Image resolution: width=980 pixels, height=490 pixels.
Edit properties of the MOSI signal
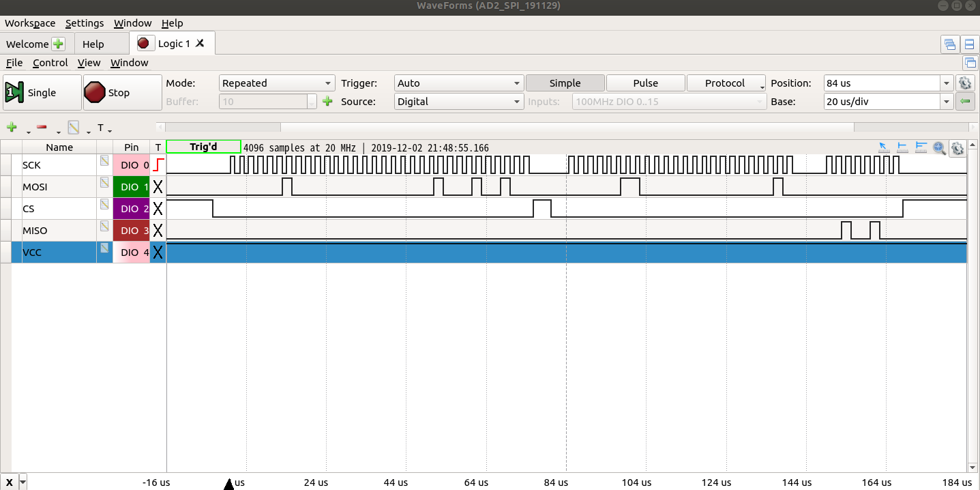pos(104,183)
